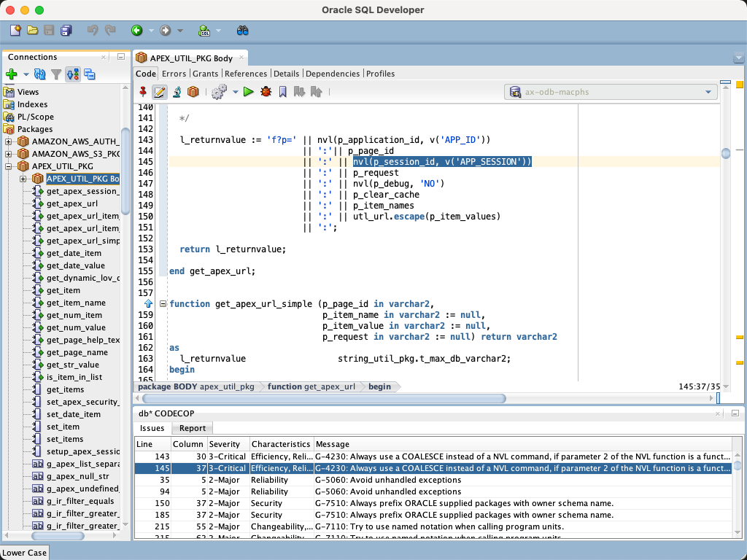This screenshot has width=747, height=560.
Task: Click the Find DB Object binoculars icon
Action: (x=243, y=31)
